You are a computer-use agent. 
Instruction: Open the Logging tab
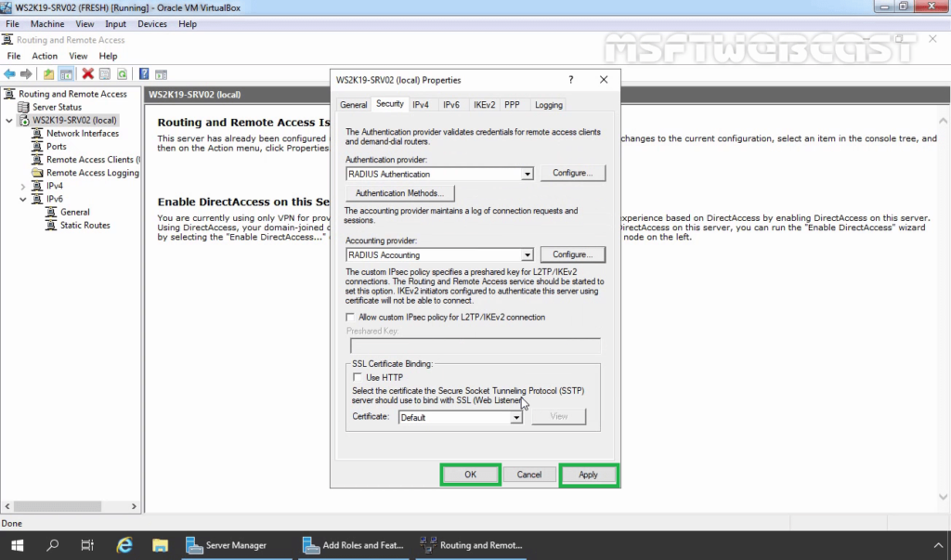[x=548, y=105]
